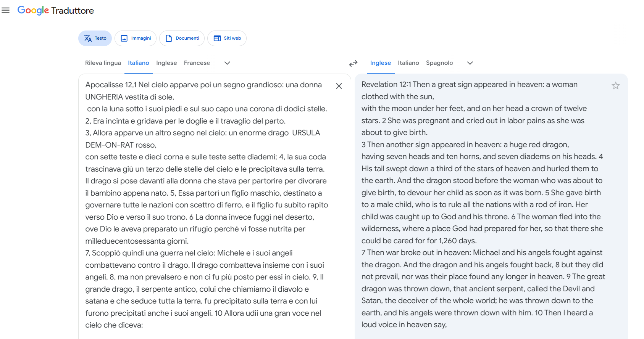Set target language to Italiano
The image size is (644, 339).
pos(408,63)
